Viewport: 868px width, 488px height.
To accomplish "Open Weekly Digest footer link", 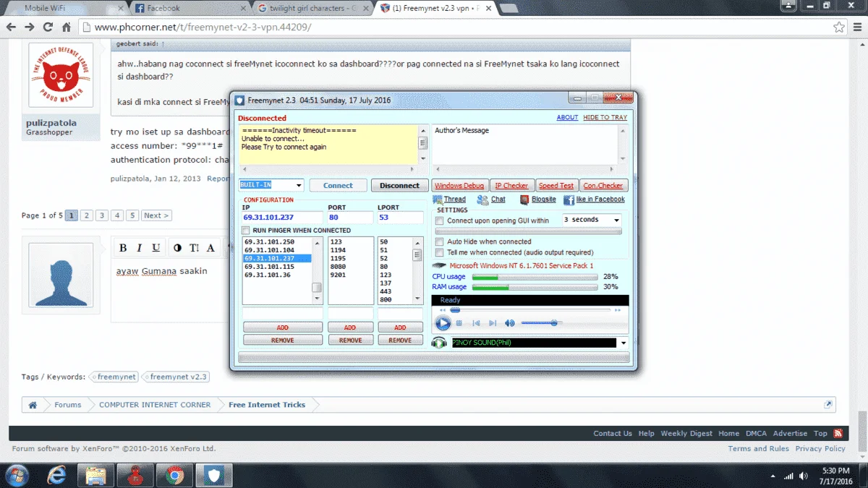I will [686, 433].
